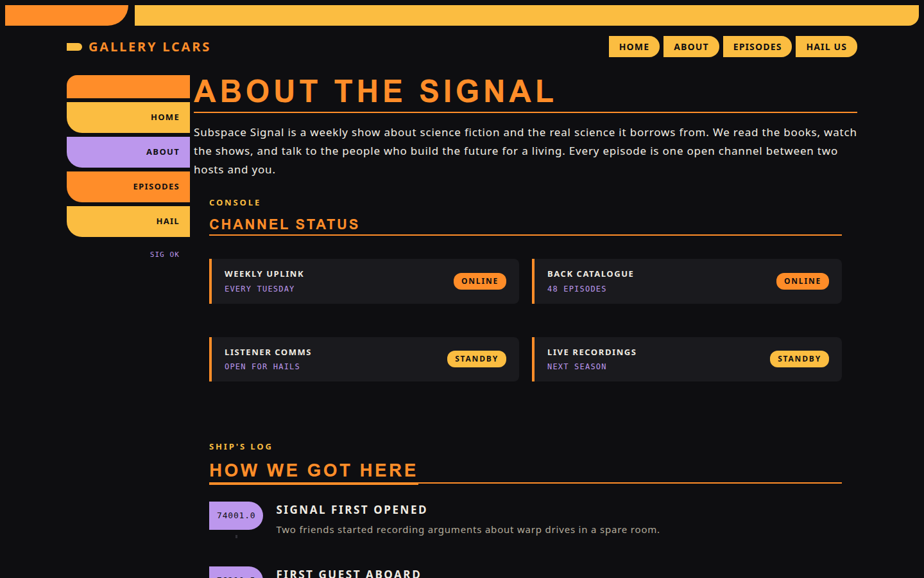924x578 pixels.
Task: Click the Online badge for Back Catalogue
Action: [803, 281]
